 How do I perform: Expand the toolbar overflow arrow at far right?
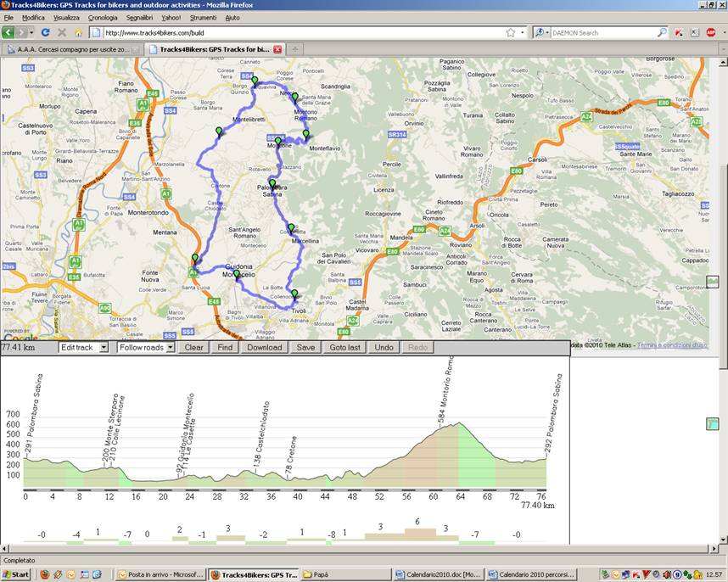click(724, 32)
